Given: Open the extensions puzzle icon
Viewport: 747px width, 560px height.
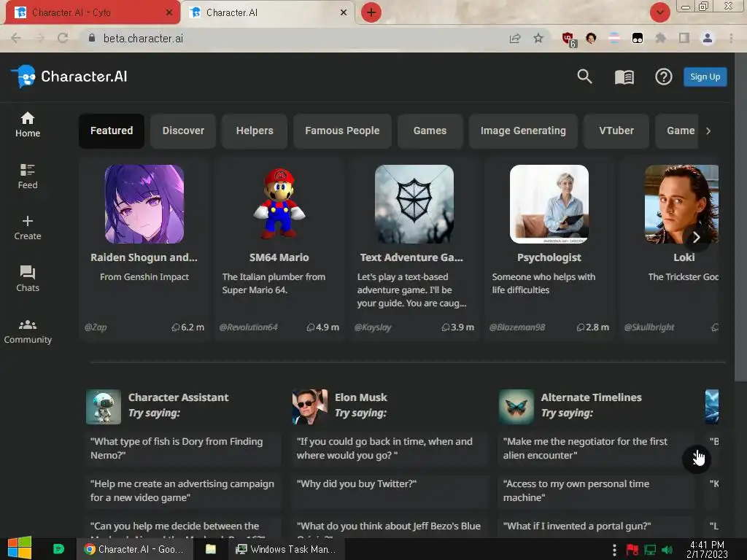Looking at the screenshot, I should tap(660, 38).
